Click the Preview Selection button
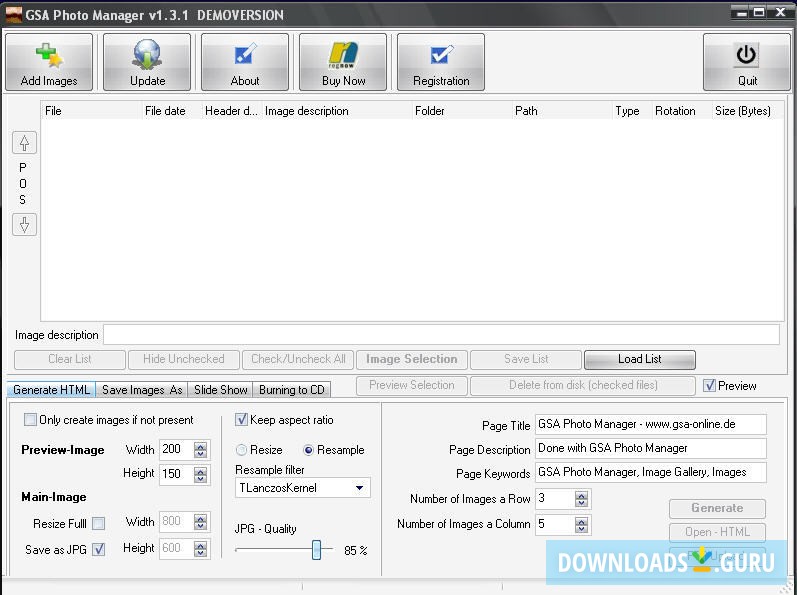 tap(412, 385)
